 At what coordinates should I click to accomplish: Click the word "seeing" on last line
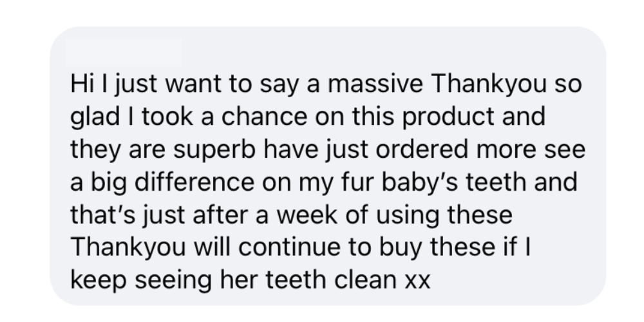pyautogui.click(x=173, y=281)
